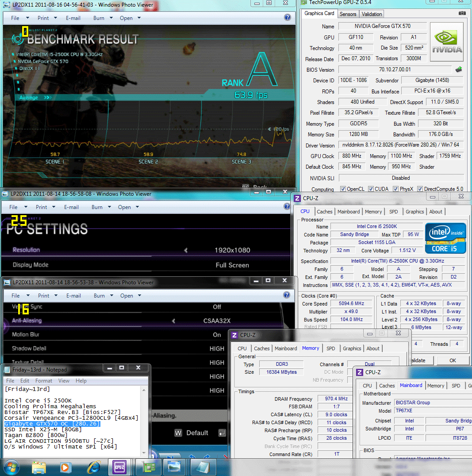The height and width of the screenshot is (476, 472).
Task: Click the GPU-Z title bar icon
Action: pyautogui.click(x=303, y=2)
